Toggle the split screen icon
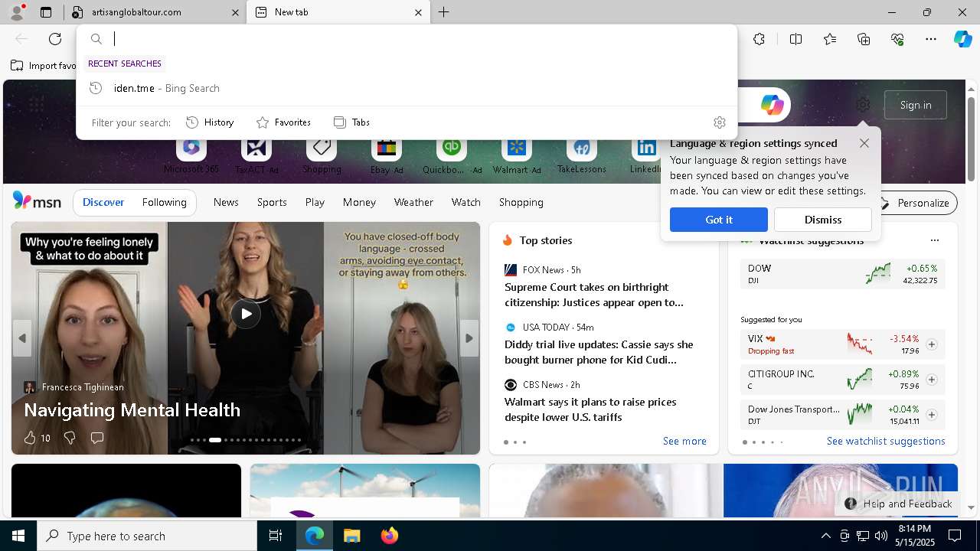 click(x=795, y=39)
